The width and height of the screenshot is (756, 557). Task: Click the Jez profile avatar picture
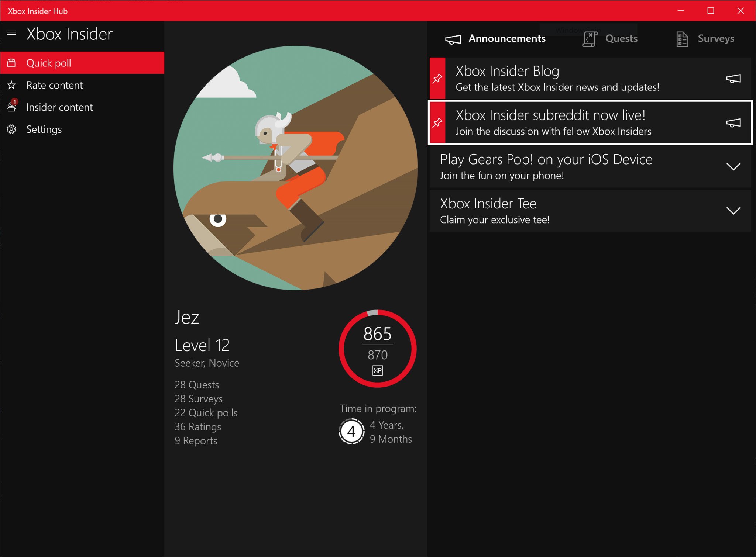[x=295, y=168]
